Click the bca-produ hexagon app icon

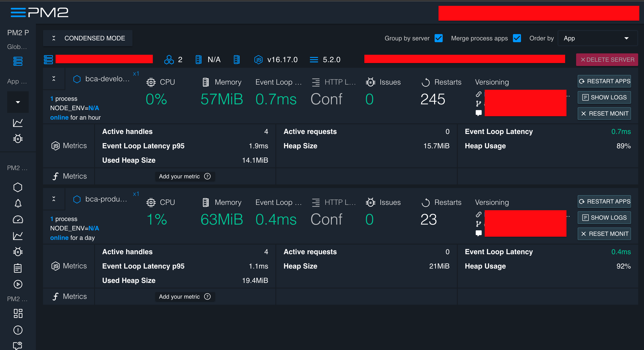coord(77,199)
